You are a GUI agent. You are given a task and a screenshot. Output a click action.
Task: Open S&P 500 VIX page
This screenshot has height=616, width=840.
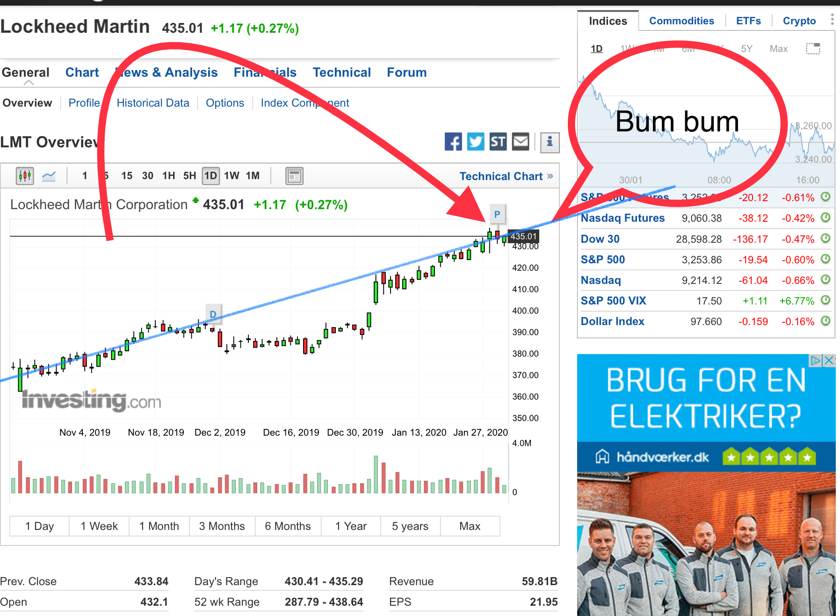613,301
